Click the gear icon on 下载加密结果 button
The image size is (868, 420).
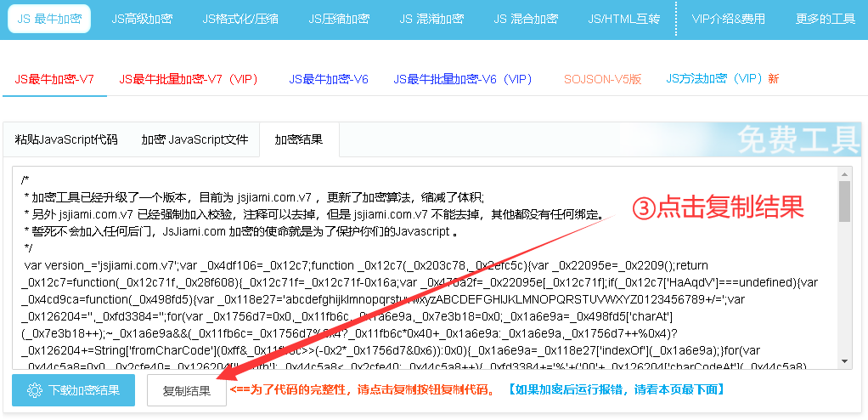tap(35, 391)
